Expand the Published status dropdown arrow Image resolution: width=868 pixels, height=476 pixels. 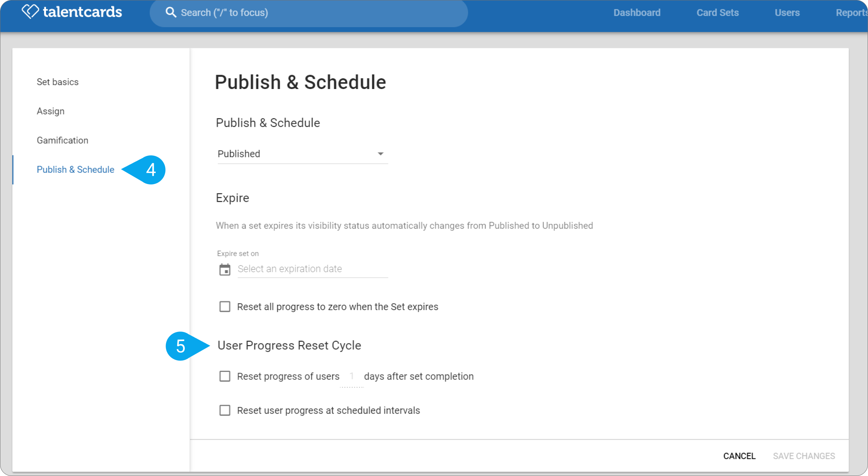[x=380, y=154]
